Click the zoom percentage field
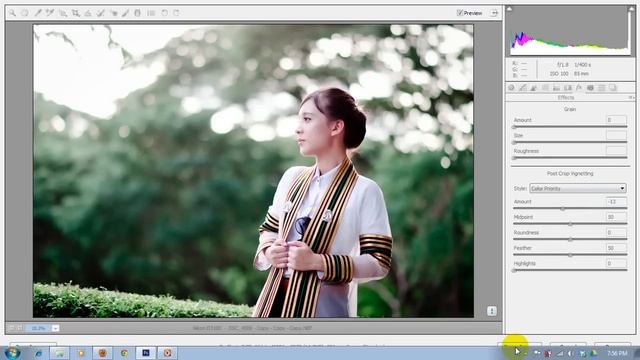Image resolution: width=640 pixels, height=360 pixels. 38,328
